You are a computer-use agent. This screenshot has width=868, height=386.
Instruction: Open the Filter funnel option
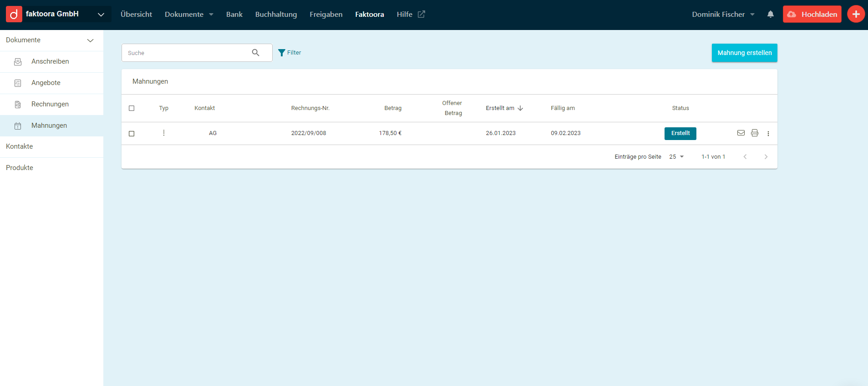coord(289,53)
